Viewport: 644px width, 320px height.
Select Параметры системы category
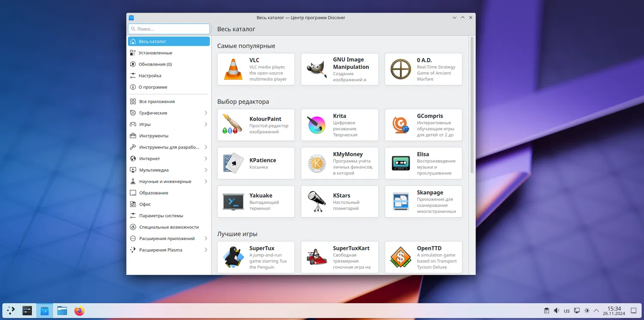coord(169,216)
